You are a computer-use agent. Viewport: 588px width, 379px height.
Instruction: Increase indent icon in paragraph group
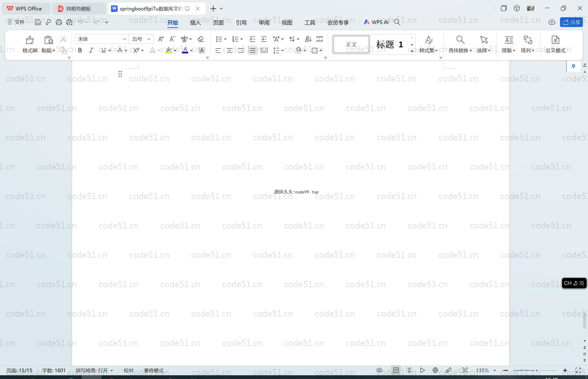(x=264, y=39)
